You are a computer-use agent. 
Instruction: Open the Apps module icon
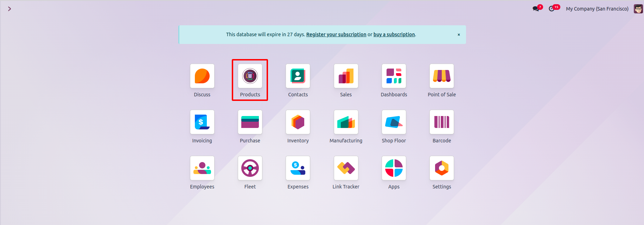click(394, 168)
